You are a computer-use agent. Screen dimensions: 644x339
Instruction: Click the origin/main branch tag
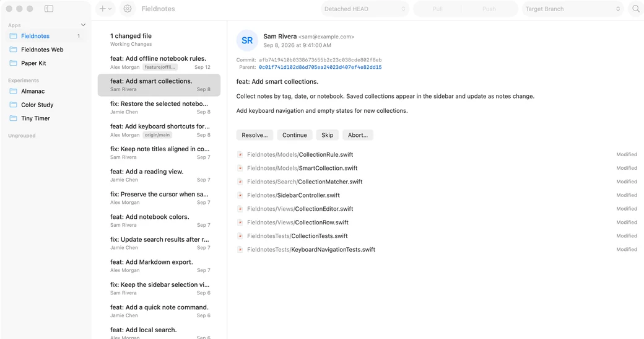tap(157, 134)
